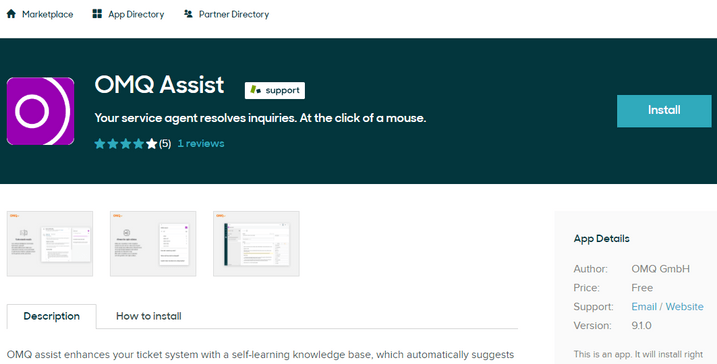Viewport: 717px width, 364px height.
Task: Click the first rating star
Action: 100,144
